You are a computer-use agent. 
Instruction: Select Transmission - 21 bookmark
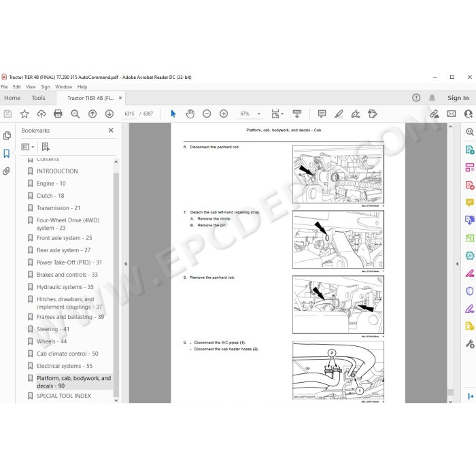[x=58, y=208]
